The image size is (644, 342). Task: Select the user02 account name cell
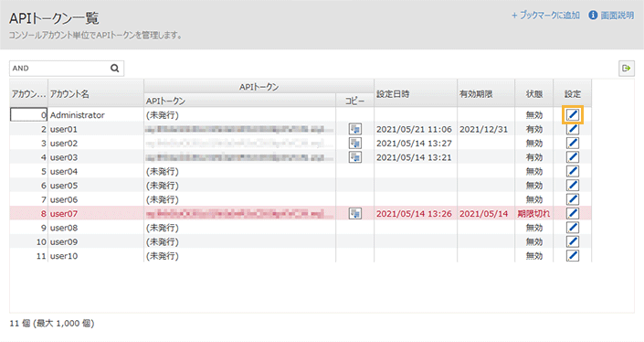pyautogui.click(x=96, y=143)
